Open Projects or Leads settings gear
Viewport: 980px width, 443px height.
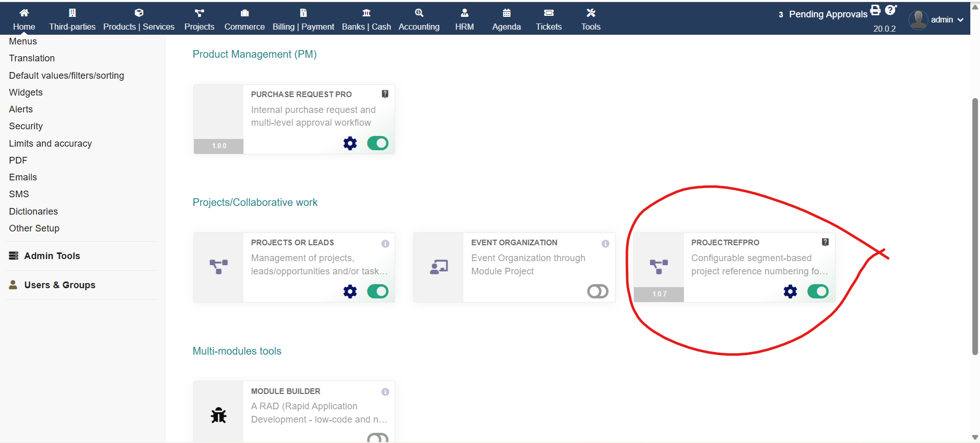pos(350,291)
